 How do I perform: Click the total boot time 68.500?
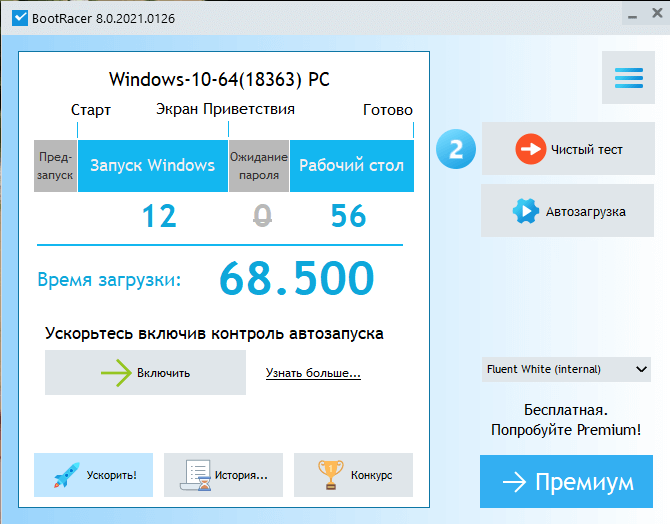(x=297, y=278)
